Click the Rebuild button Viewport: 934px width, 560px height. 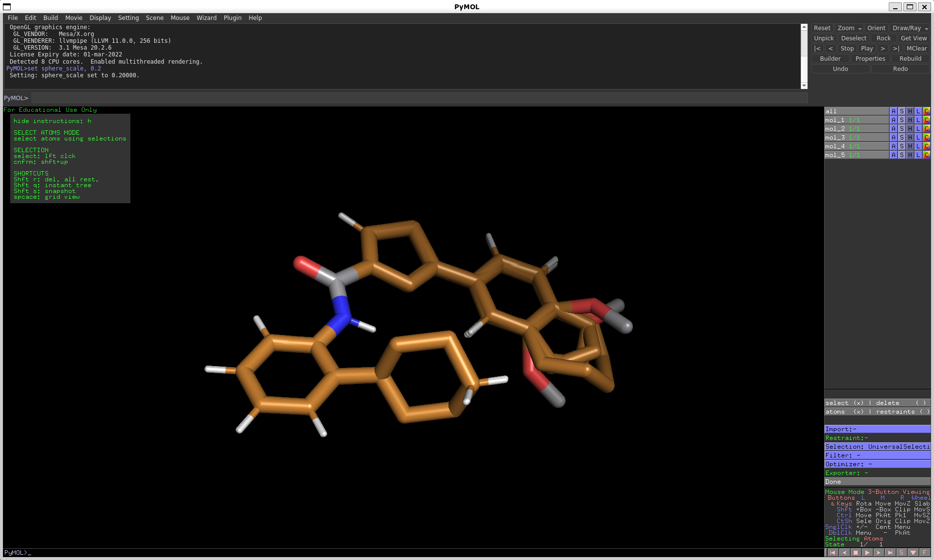click(x=910, y=59)
